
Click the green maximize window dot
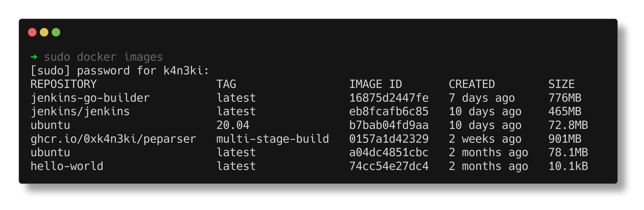[56, 32]
